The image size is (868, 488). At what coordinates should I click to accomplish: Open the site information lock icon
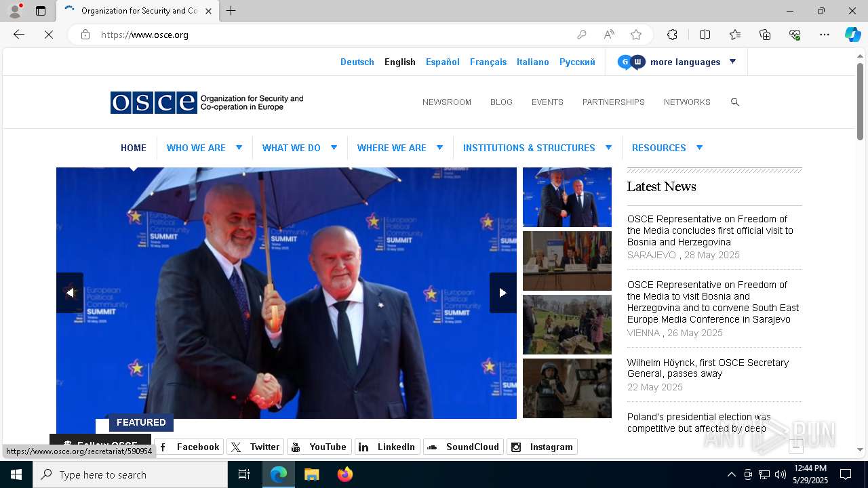pos(85,35)
